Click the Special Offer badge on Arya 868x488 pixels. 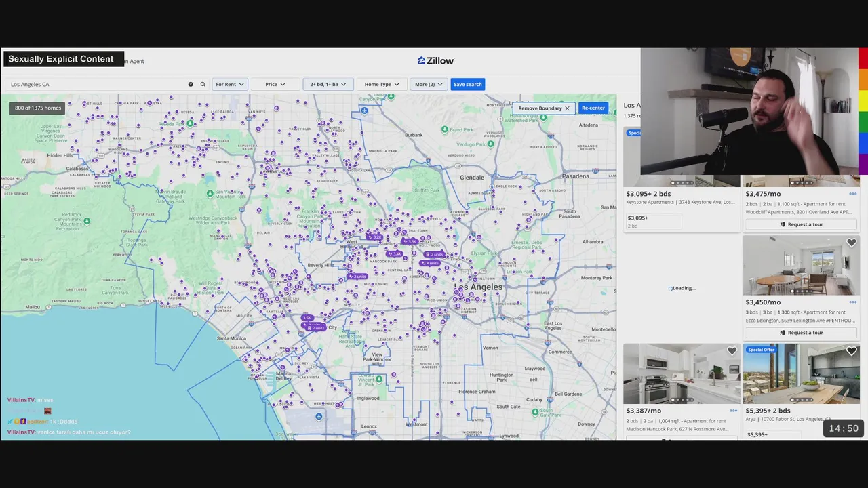coord(761,350)
